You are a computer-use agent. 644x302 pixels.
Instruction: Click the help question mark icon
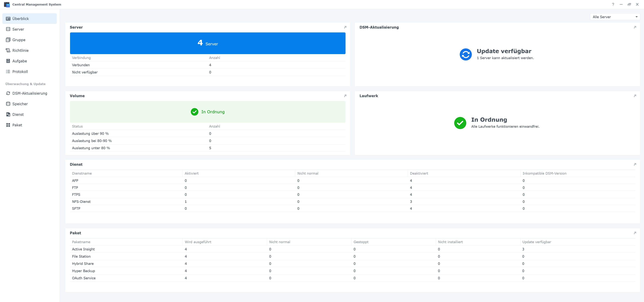tap(613, 5)
